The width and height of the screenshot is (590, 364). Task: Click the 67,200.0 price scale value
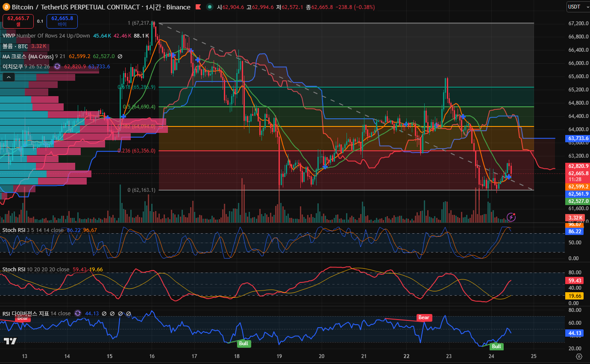578,23
